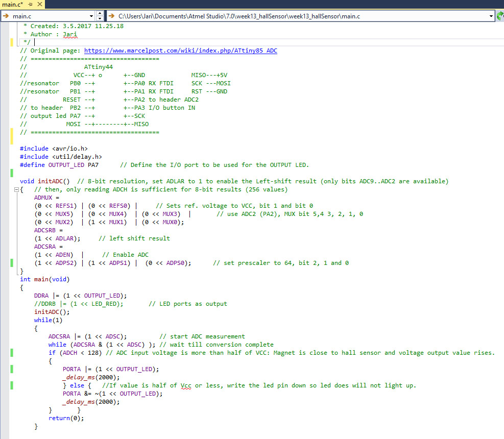This screenshot has width=504, height=439.
Task: Click on '#include <avr/io.h>' line
Action: click(x=54, y=149)
